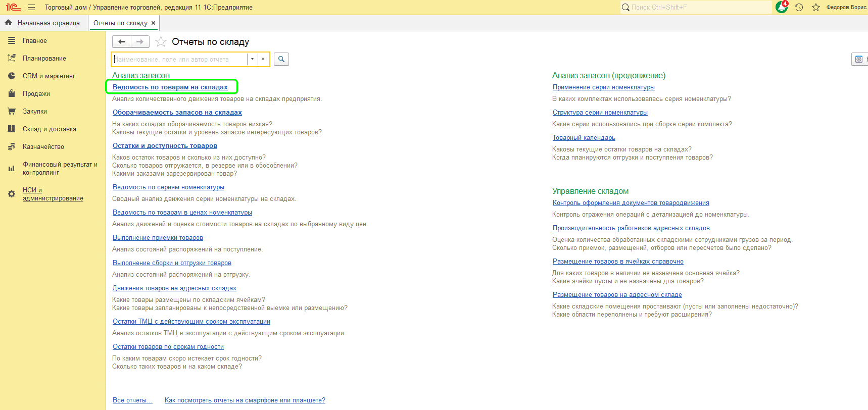The image size is (868, 410).
Task: Open Товарный календарь report link
Action: pyautogui.click(x=584, y=138)
